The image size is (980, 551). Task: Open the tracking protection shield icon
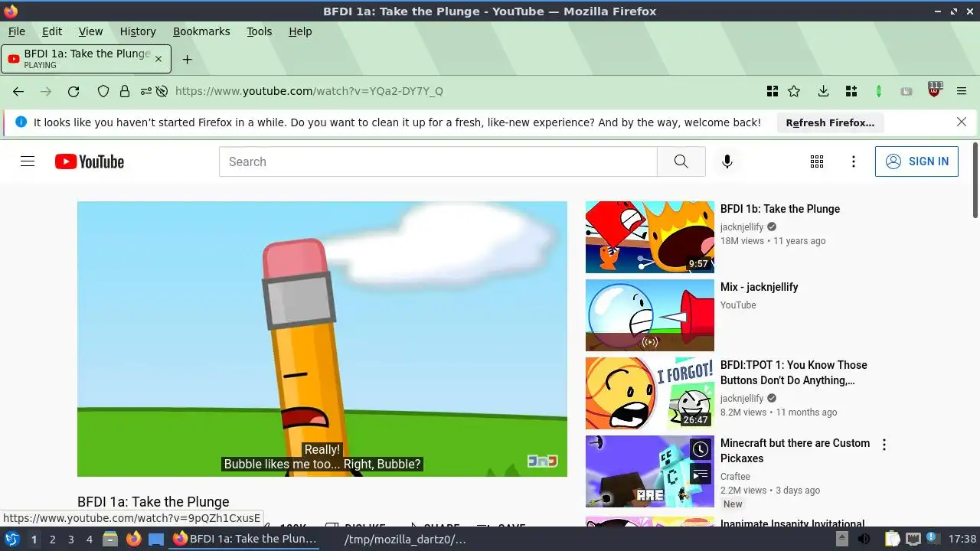tap(103, 91)
